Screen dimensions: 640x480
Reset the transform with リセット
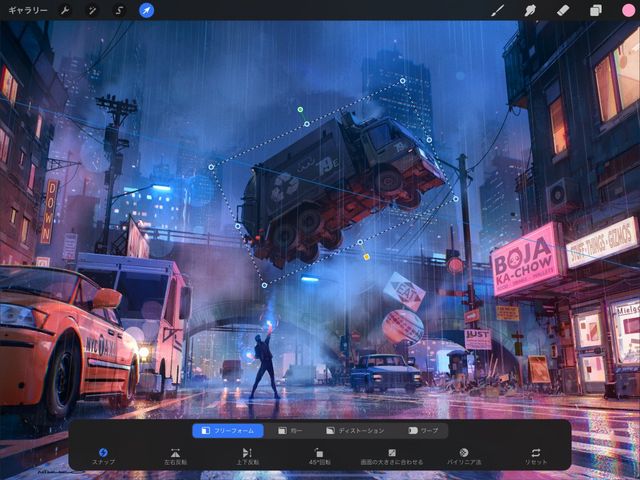(536, 456)
